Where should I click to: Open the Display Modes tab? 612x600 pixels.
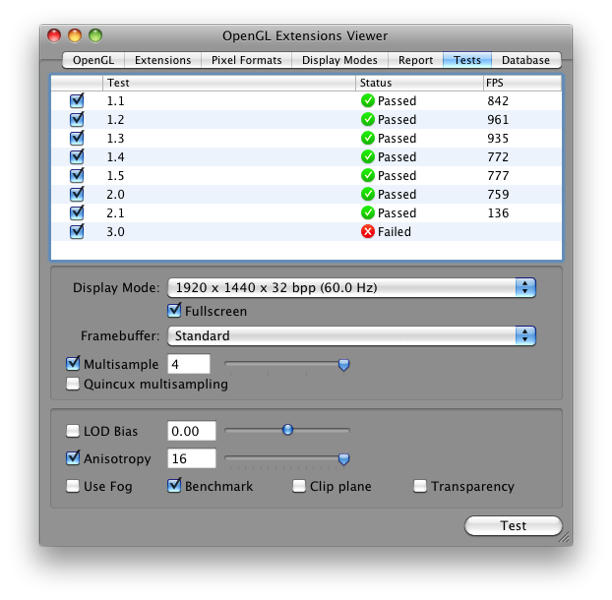340,60
